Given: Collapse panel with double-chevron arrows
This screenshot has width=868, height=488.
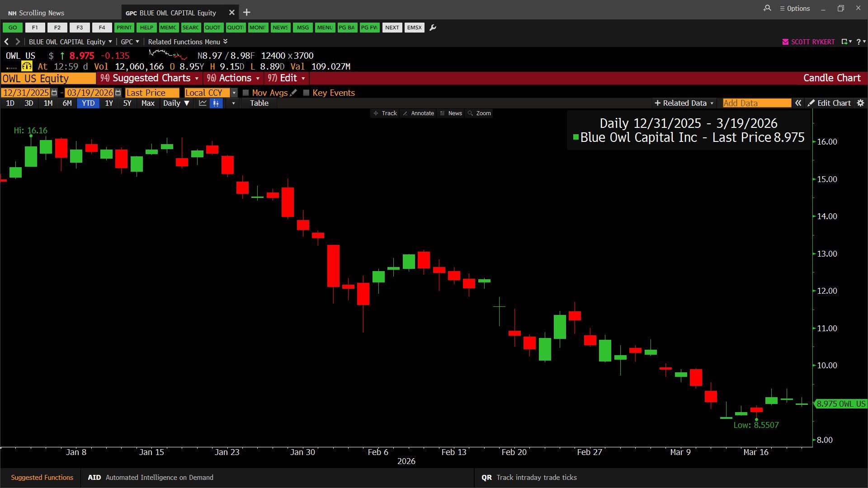Looking at the screenshot, I should click(x=798, y=103).
